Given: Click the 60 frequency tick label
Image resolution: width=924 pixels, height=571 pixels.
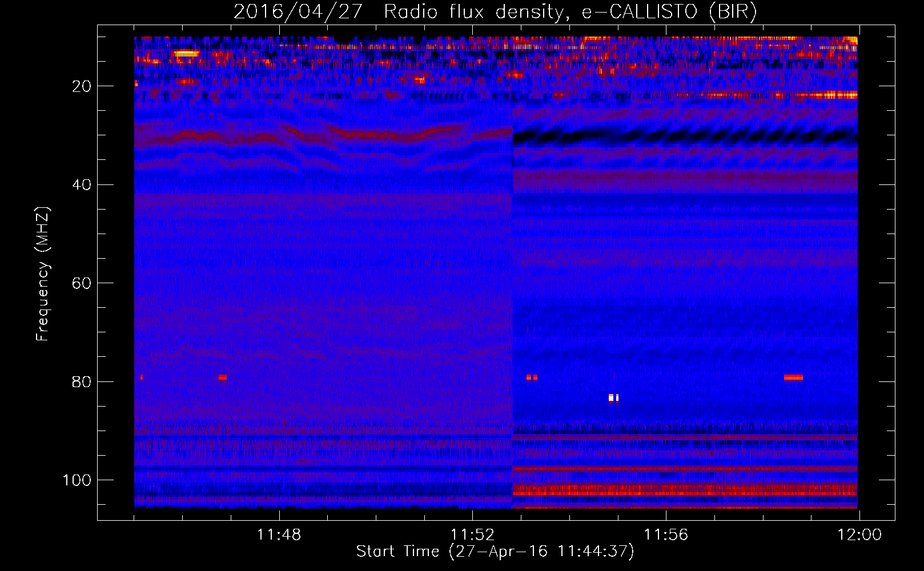Looking at the screenshot, I should point(81,283).
